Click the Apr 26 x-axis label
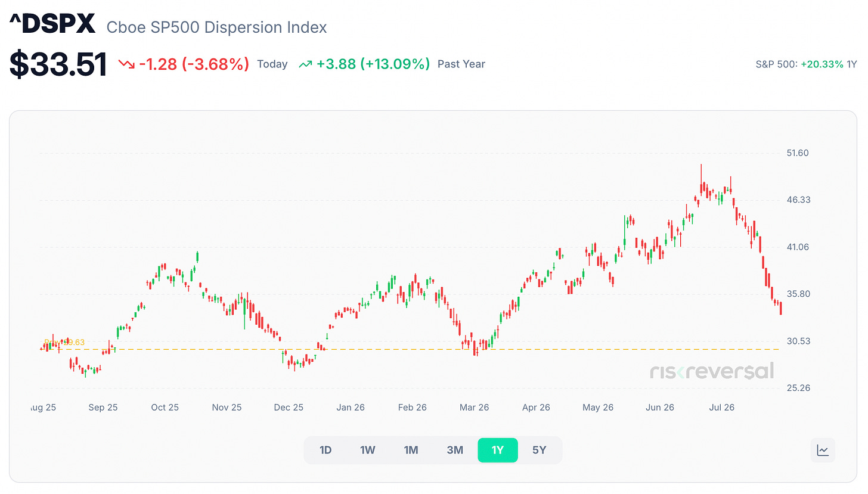The height and width of the screenshot is (494, 868). click(x=536, y=408)
